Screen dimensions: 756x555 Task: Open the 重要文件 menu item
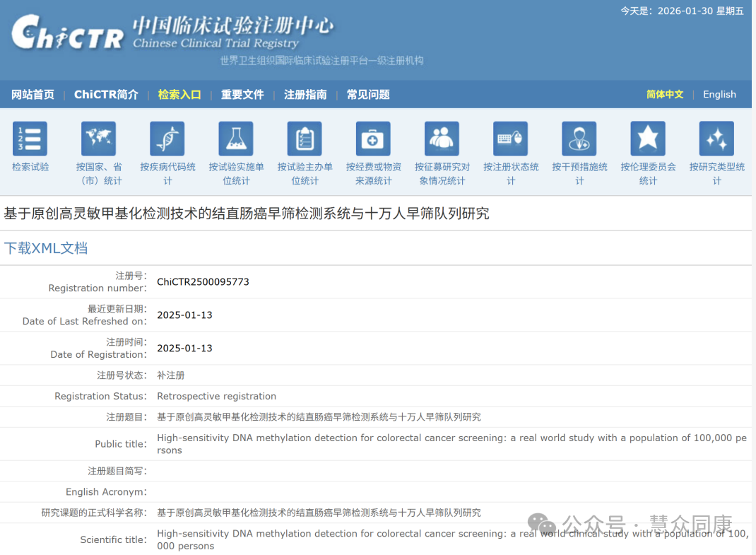tap(242, 94)
